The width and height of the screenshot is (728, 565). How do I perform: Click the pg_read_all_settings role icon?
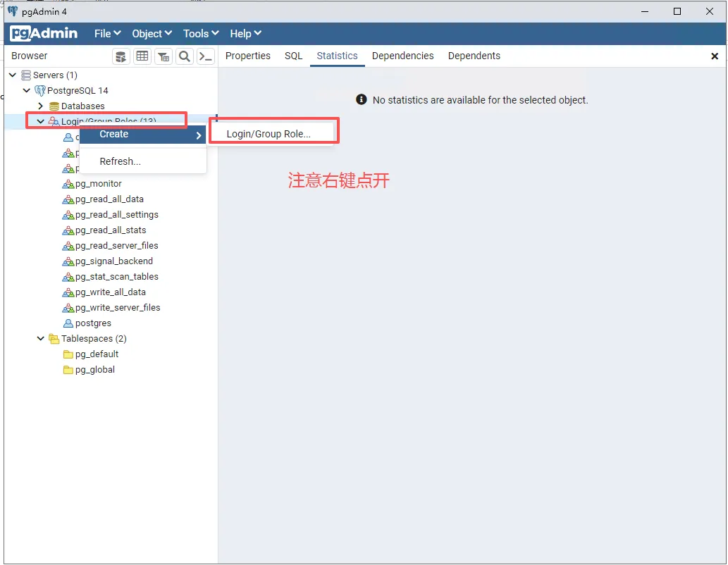tap(68, 215)
